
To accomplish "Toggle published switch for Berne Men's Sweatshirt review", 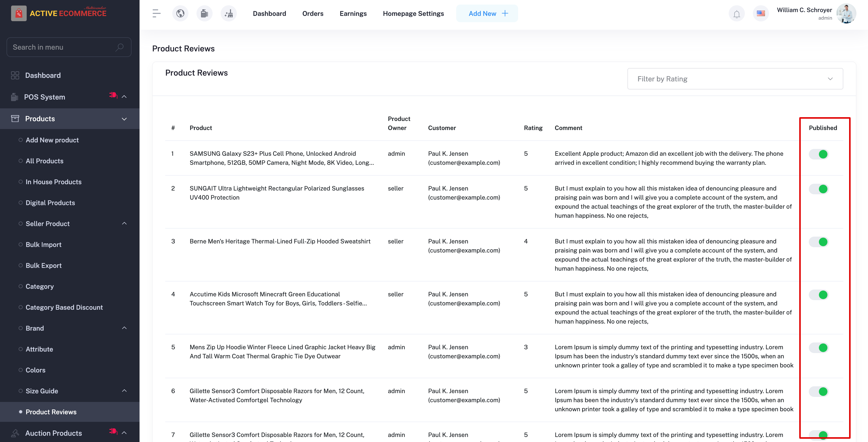I will tap(819, 242).
